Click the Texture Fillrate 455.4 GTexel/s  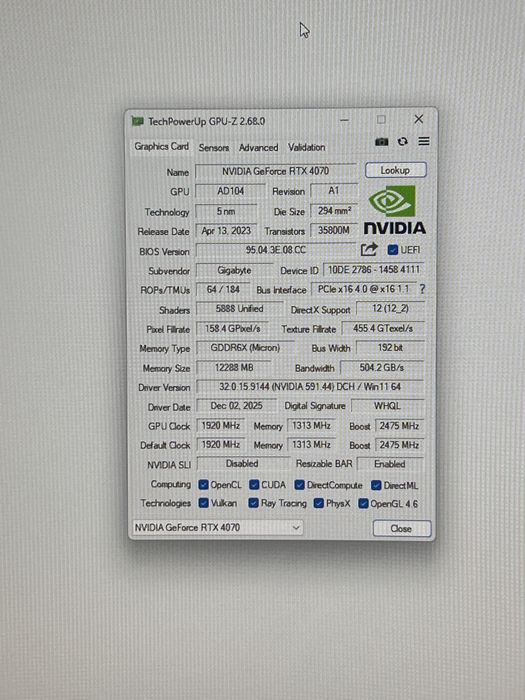(383, 329)
